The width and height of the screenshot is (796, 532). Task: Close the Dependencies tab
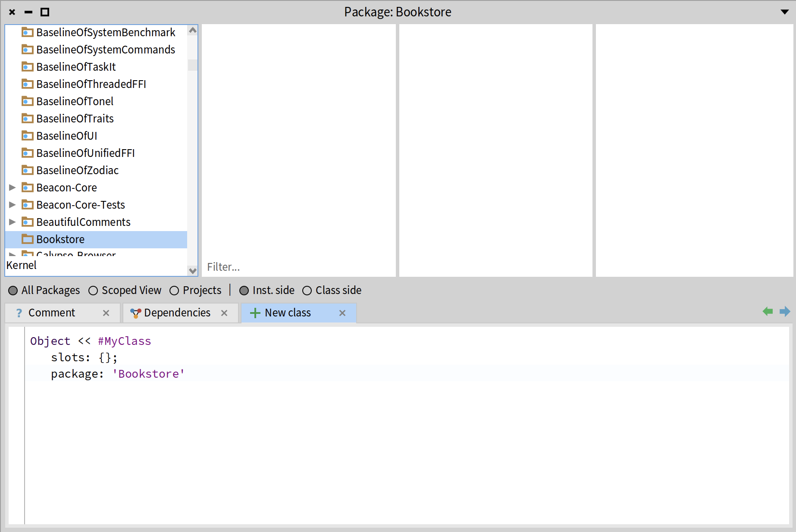(x=224, y=313)
